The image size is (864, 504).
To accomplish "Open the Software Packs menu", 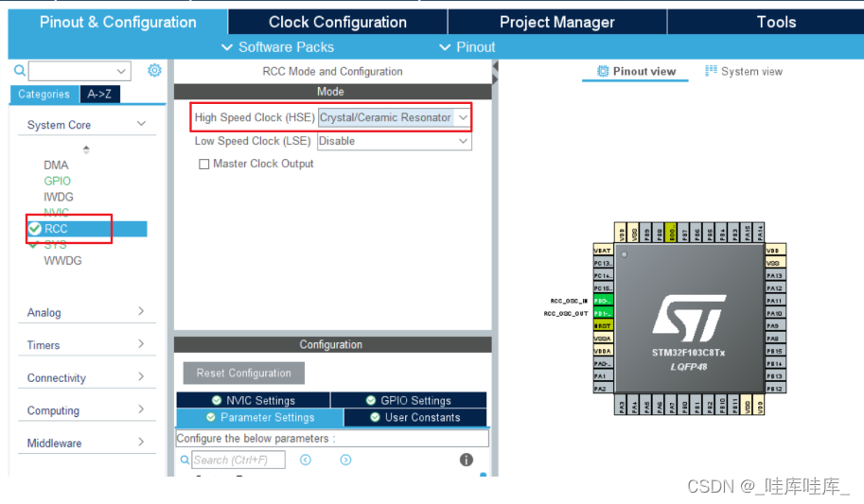I will pyautogui.click(x=277, y=47).
